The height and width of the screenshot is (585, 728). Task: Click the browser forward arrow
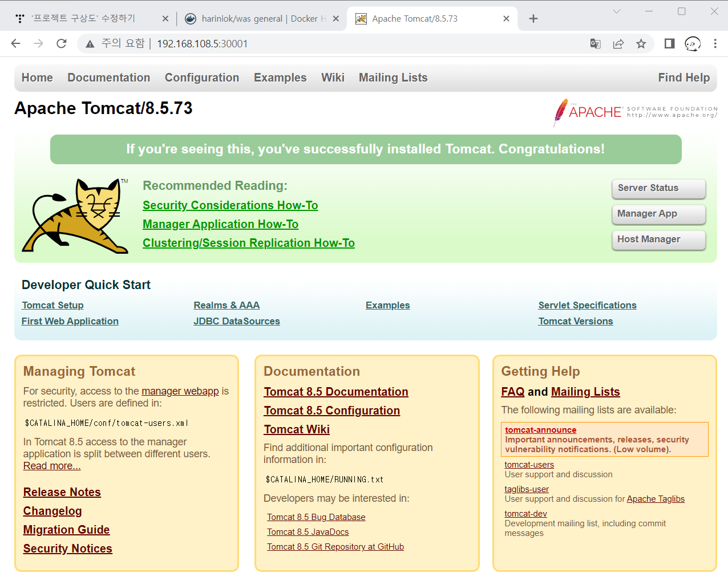(x=38, y=43)
